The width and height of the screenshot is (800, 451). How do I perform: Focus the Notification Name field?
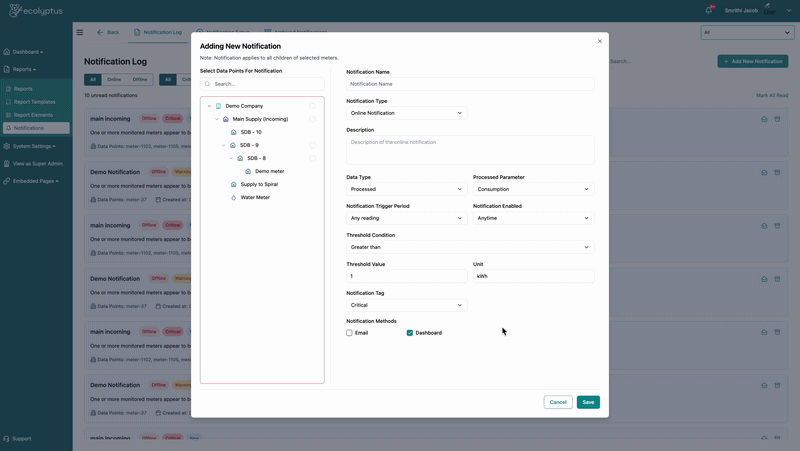pyautogui.click(x=470, y=84)
